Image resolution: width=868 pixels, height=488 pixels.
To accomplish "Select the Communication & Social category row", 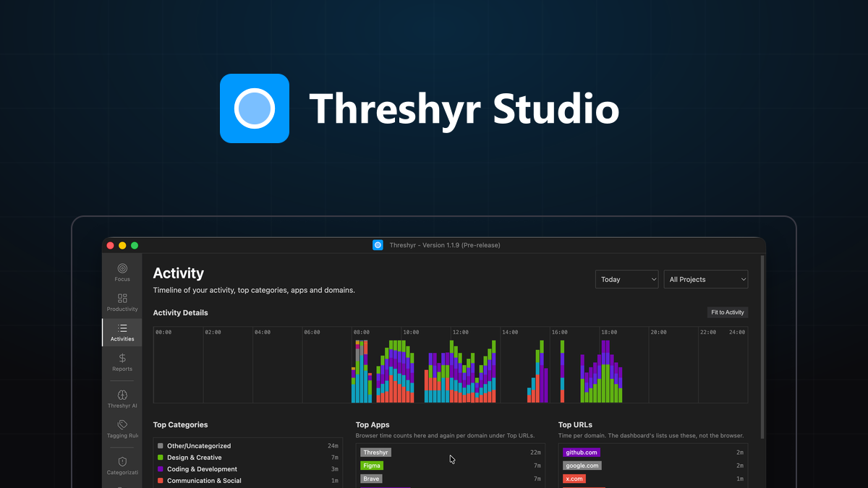I will pos(248,481).
